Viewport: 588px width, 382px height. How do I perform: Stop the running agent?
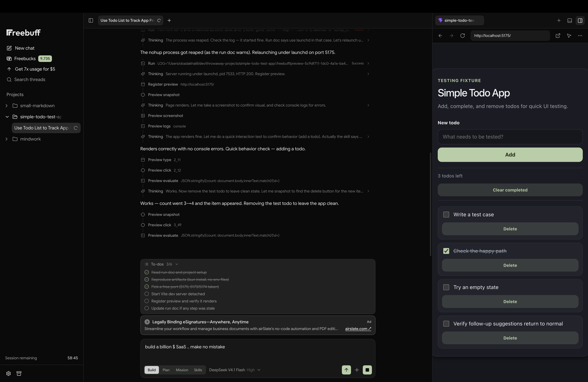pyautogui.click(x=367, y=370)
